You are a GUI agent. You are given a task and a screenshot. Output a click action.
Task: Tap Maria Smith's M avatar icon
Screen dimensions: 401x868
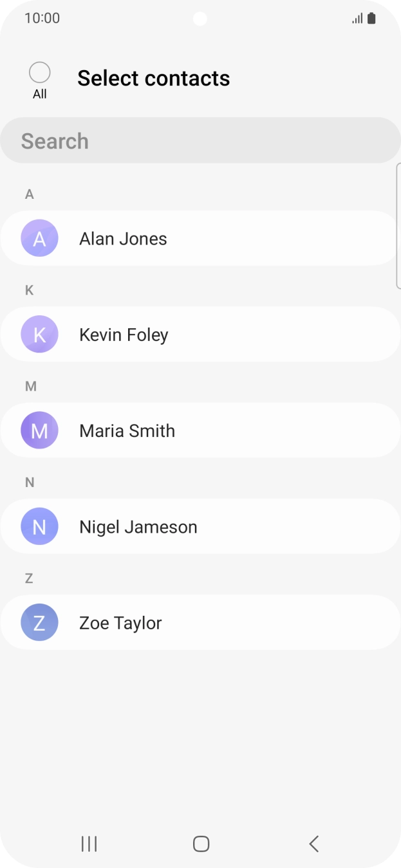tap(39, 430)
